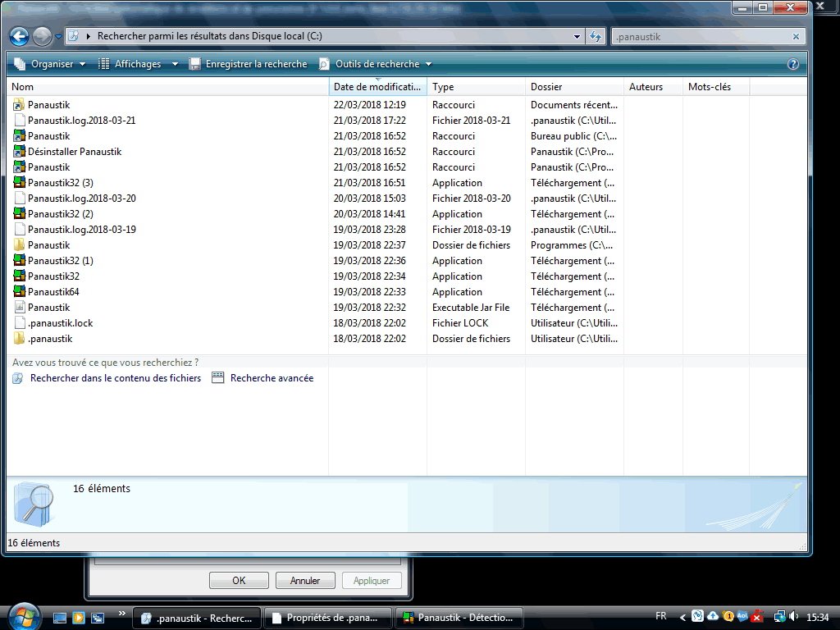
Task: Click the refresh button beside the address bar
Action: pos(596,37)
